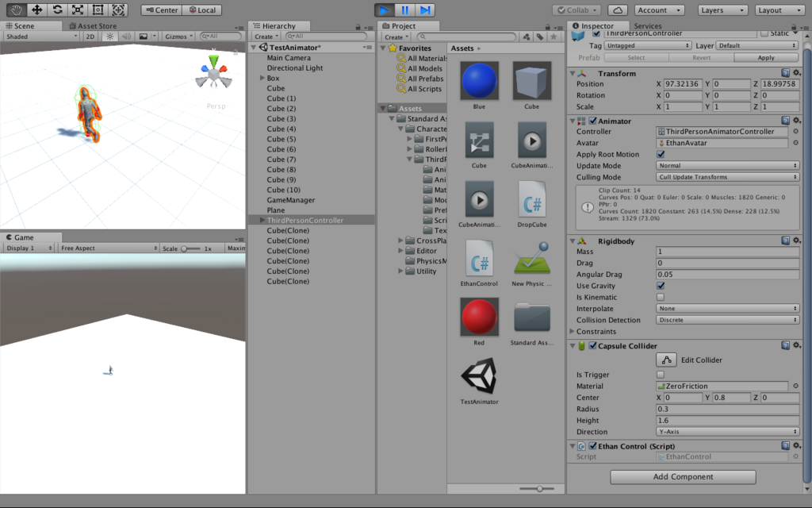Open the Direction Y-Axis dropdown

[728, 432]
